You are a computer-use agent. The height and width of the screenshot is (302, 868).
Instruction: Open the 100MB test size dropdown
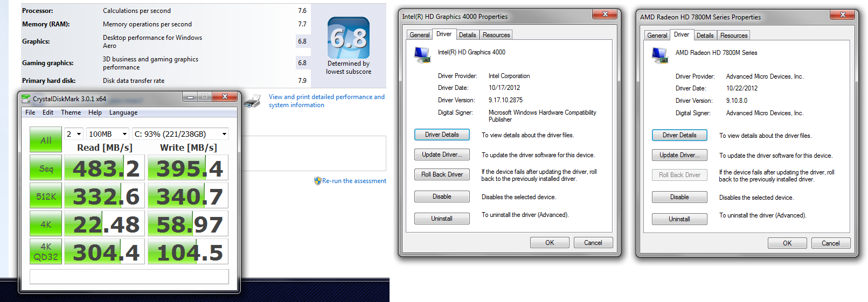point(108,134)
